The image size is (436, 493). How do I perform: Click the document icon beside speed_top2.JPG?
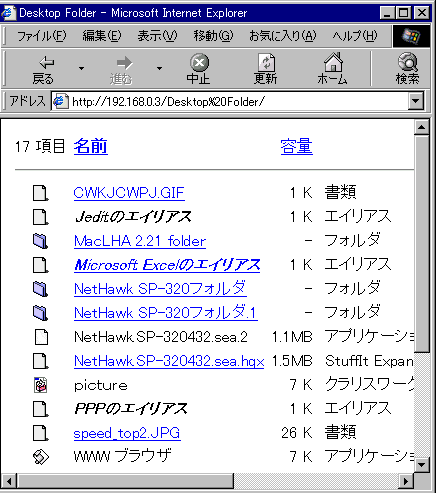[x=41, y=433]
